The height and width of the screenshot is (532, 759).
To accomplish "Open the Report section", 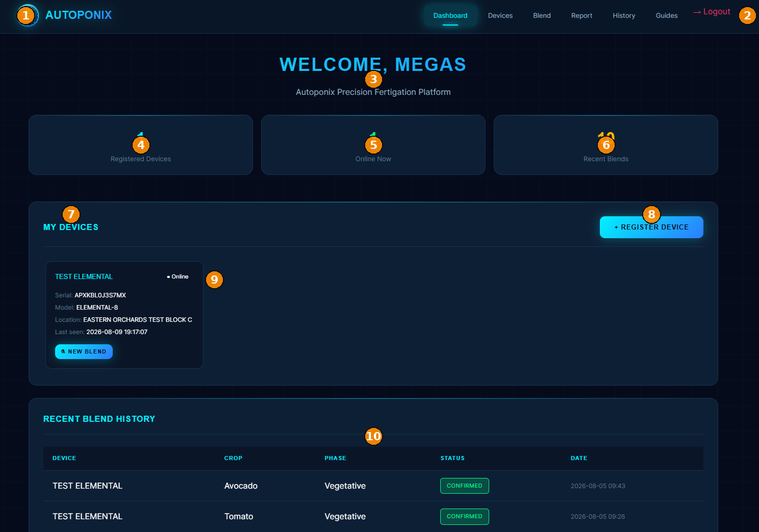I will click(581, 16).
